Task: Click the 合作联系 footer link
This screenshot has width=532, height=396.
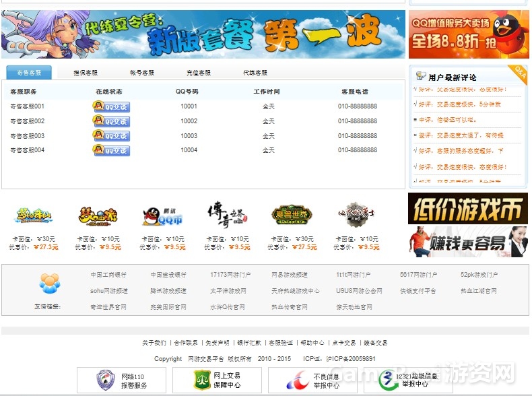Action: 186,343
